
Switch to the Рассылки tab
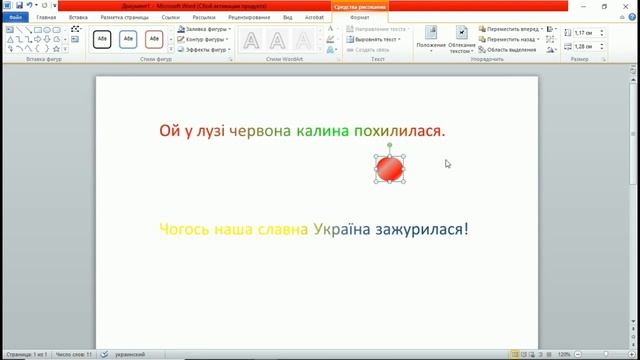204,18
